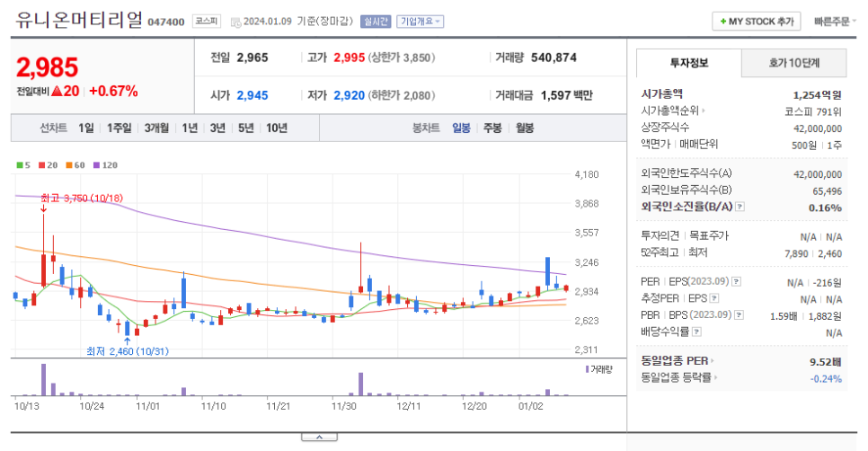Click the 전일 value 2,965
The width and height of the screenshot is (868, 451).
(x=252, y=57)
